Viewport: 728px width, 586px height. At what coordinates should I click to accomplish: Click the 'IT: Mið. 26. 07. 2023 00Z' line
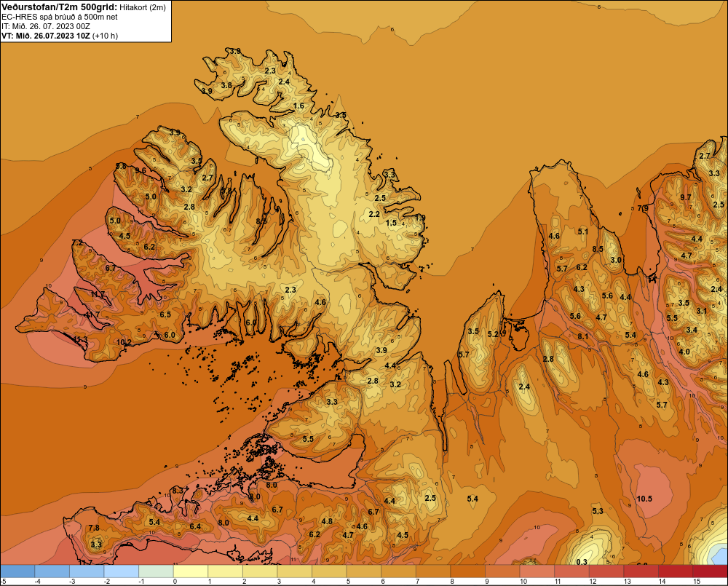point(47,26)
